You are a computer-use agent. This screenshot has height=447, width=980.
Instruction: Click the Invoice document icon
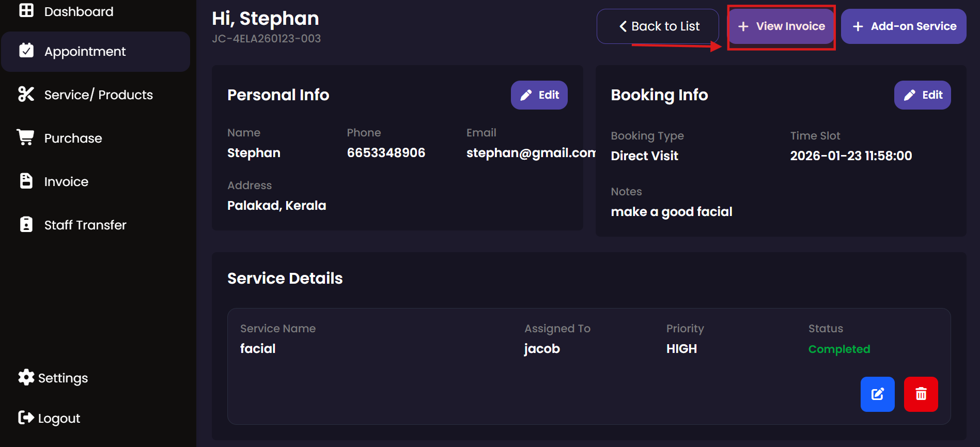(26, 181)
